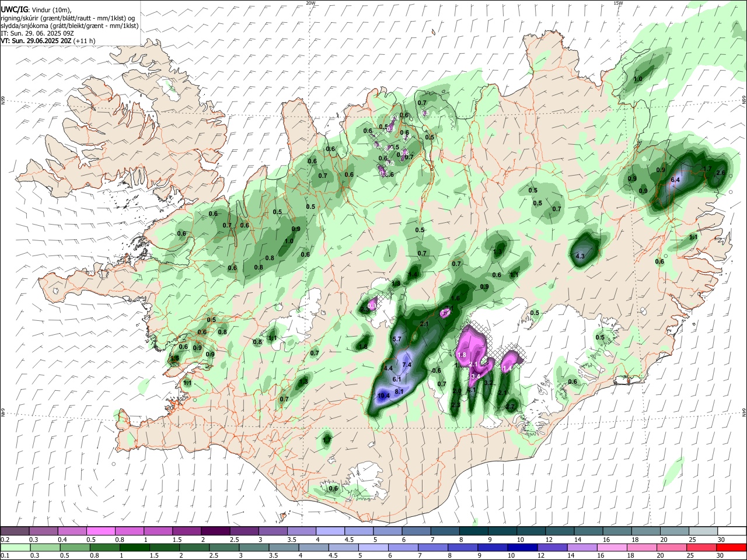Click the '20W' longitude label
Image resolution: width=747 pixels, height=560 pixels.
point(310,3)
